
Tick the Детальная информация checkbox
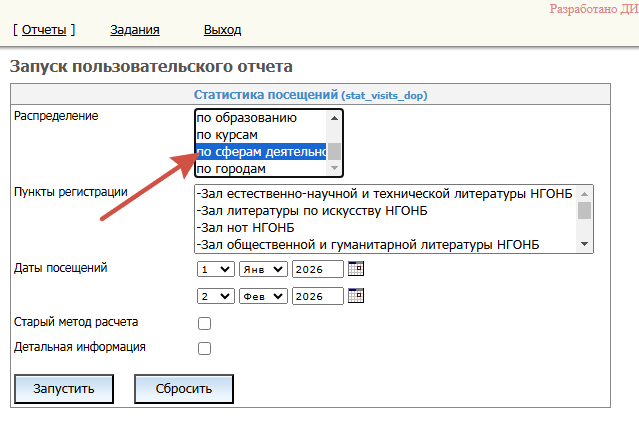(204, 348)
